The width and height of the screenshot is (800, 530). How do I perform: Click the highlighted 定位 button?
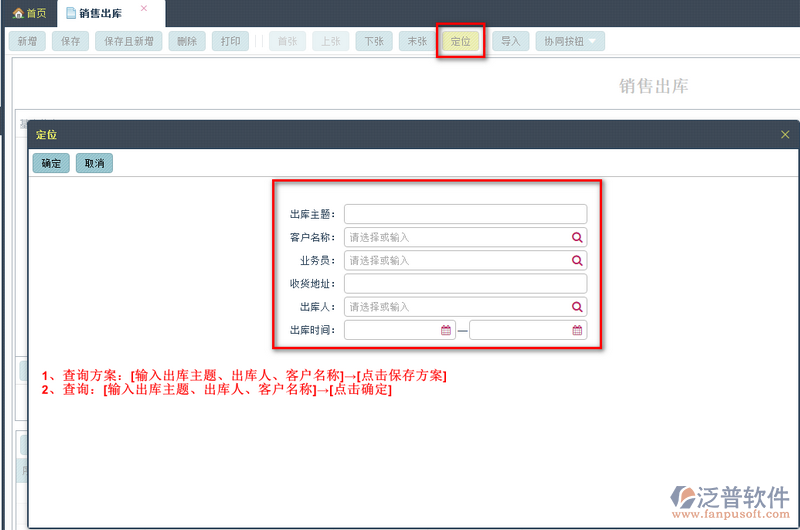pyautogui.click(x=461, y=41)
